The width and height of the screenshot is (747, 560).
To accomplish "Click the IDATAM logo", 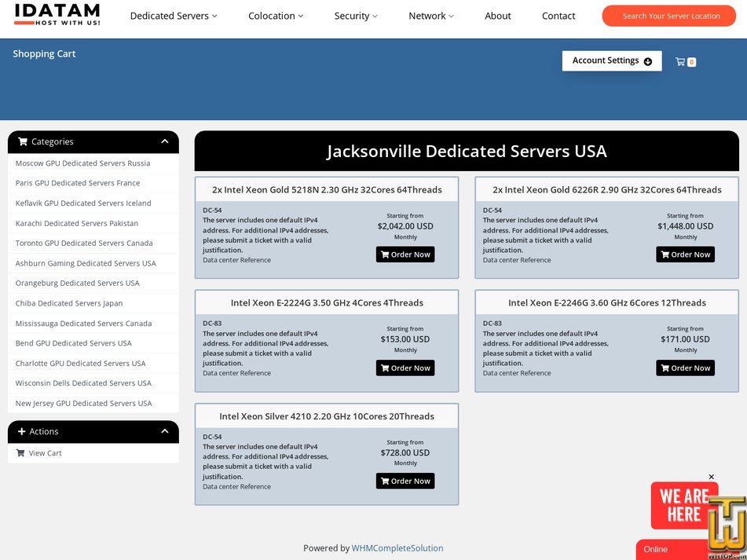I will (x=57, y=14).
